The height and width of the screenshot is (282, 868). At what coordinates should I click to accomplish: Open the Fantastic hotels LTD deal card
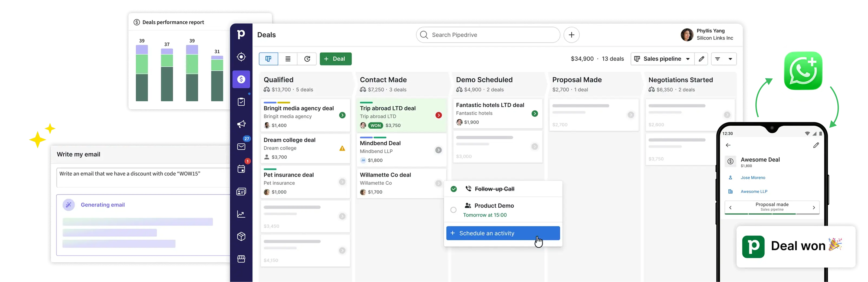pyautogui.click(x=497, y=114)
